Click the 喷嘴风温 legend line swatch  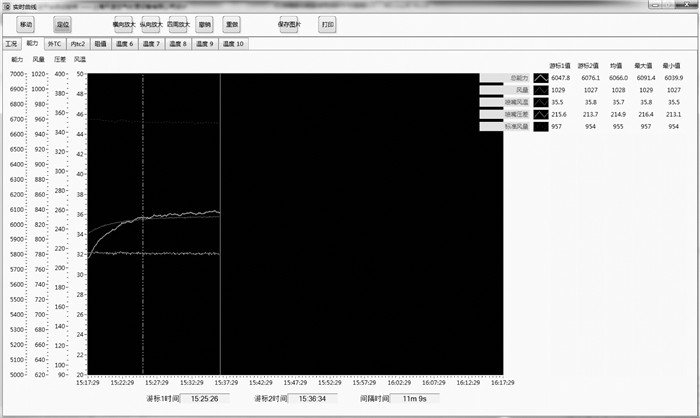[541, 102]
